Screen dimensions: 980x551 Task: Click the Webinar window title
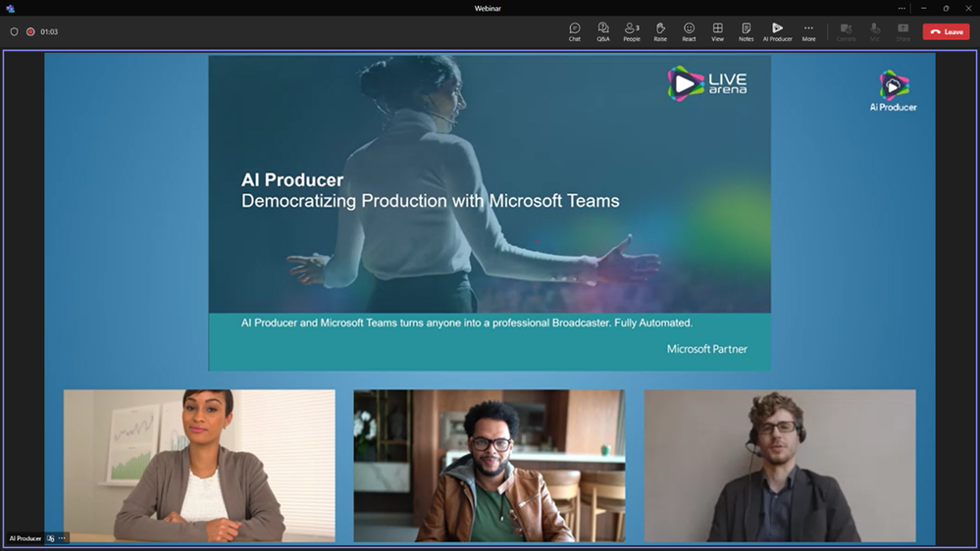488,8
